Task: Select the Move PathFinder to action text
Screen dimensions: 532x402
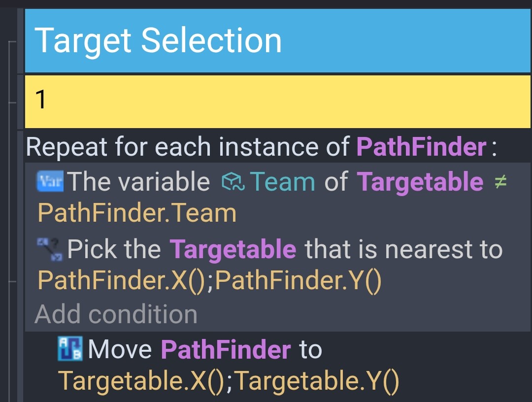Action: pos(205,349)
